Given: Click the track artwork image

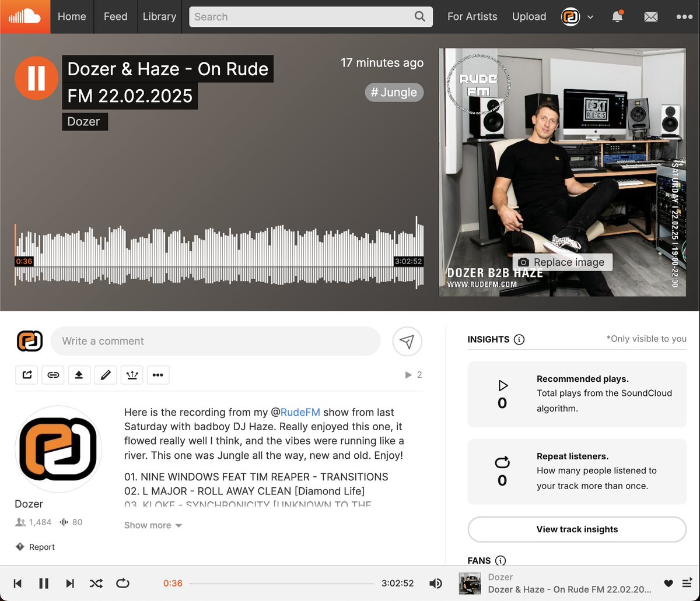Looking at the screenshot, I should (562, 172).
